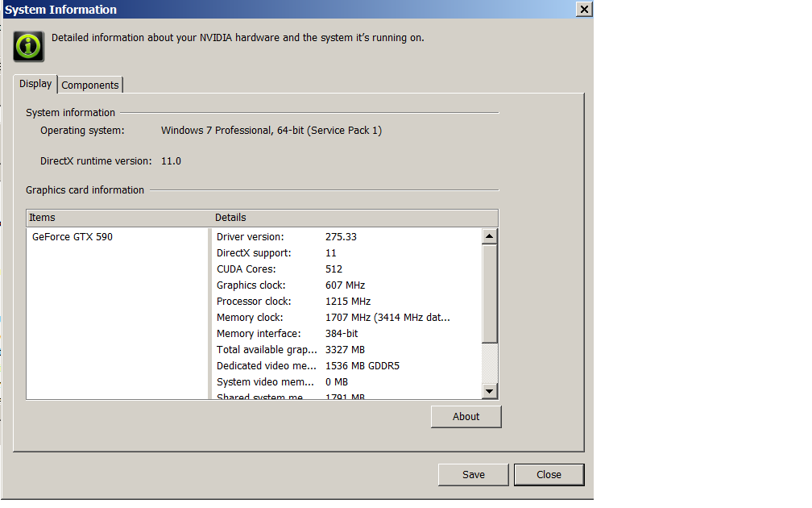Select the DirectX support row
812x508 pixels.
(347, 253)
